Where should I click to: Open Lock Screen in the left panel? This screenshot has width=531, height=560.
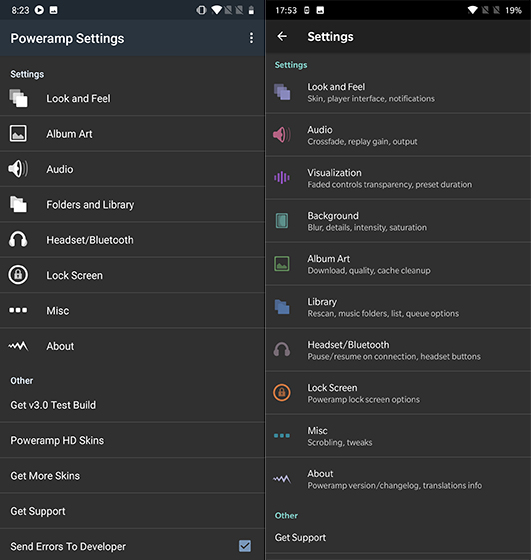[x=132, y=275]
